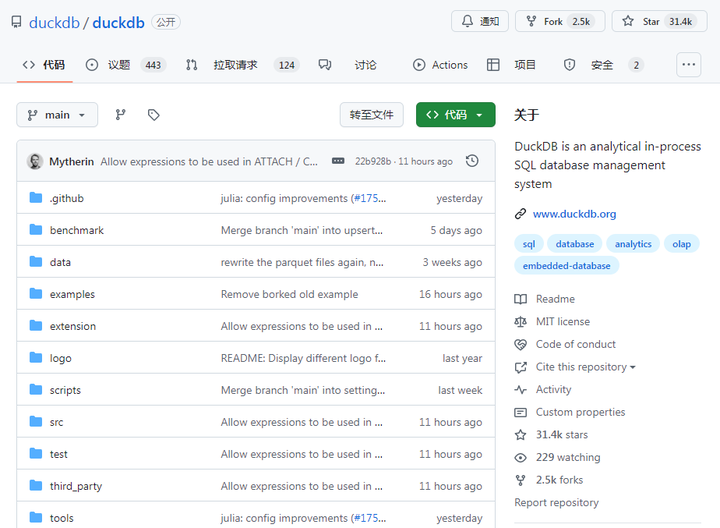Click the Readme book icon
720x528 pixels.
coord(520,299)
